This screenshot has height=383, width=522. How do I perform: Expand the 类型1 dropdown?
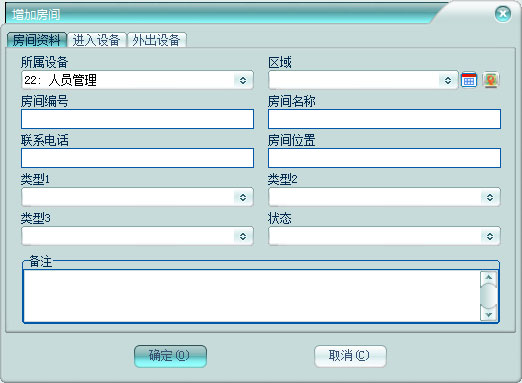pos(243,197)
